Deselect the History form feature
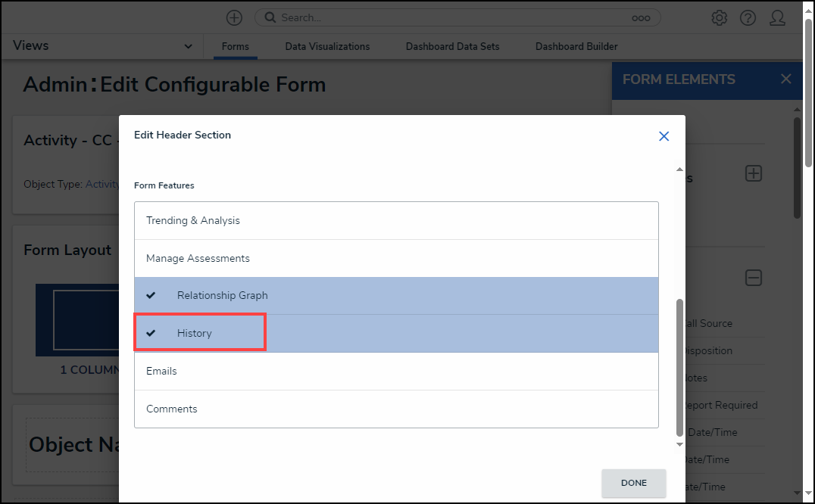 (x=195, y=334)
